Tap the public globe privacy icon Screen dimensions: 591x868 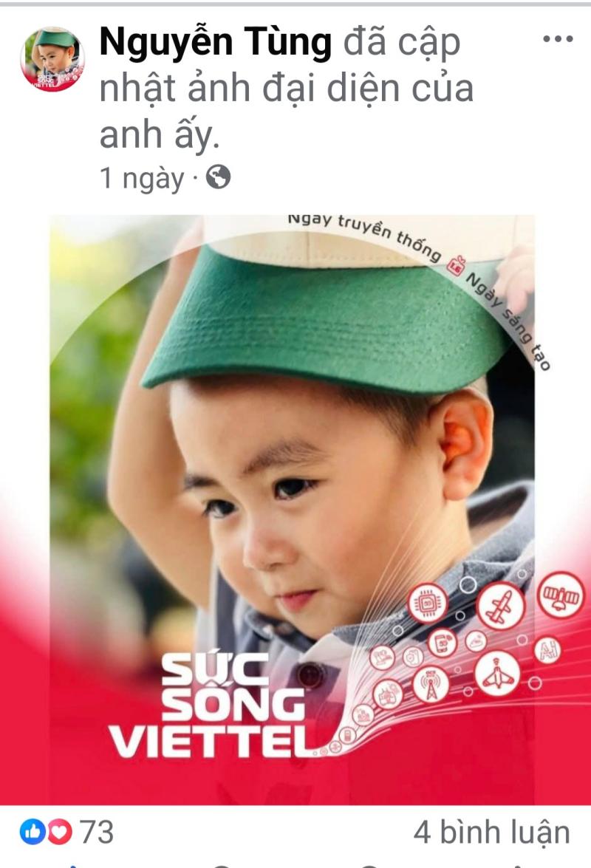point(218,178)
